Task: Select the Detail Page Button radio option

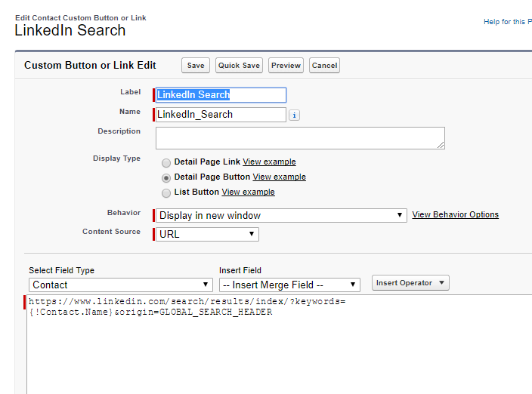Action: pyautogui.click(x=166, y=178)
